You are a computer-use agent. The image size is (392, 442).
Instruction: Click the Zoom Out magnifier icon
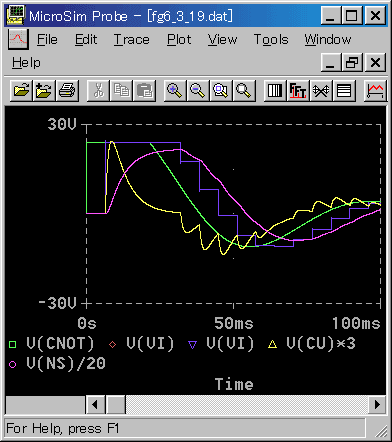[198, 91]
